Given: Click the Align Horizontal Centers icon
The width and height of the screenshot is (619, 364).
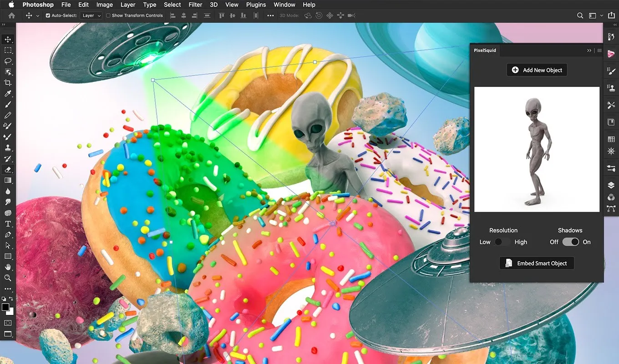Looking at the screenshot, I should click(184, 15).
